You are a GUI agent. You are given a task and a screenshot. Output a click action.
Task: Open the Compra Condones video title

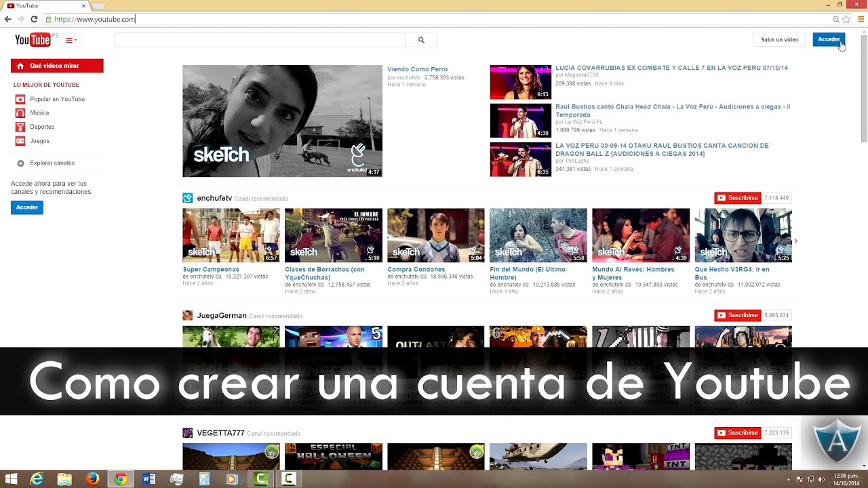tap(418, 270)
